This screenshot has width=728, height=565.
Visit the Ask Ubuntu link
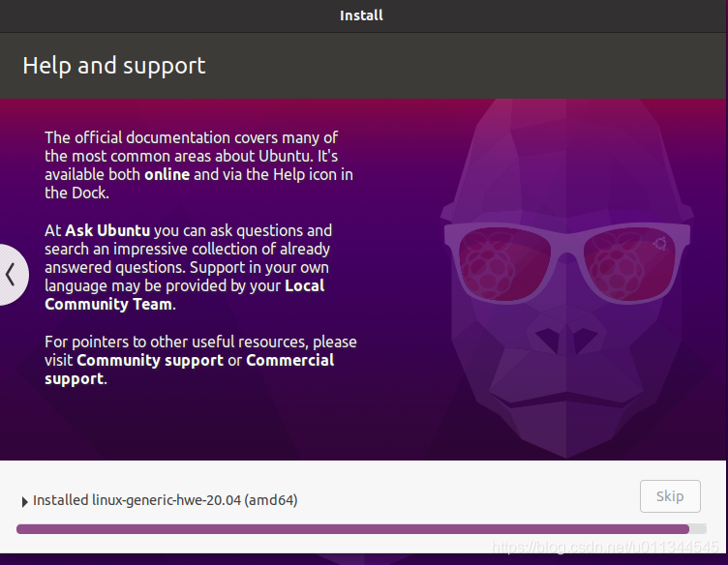pos(107,230)
